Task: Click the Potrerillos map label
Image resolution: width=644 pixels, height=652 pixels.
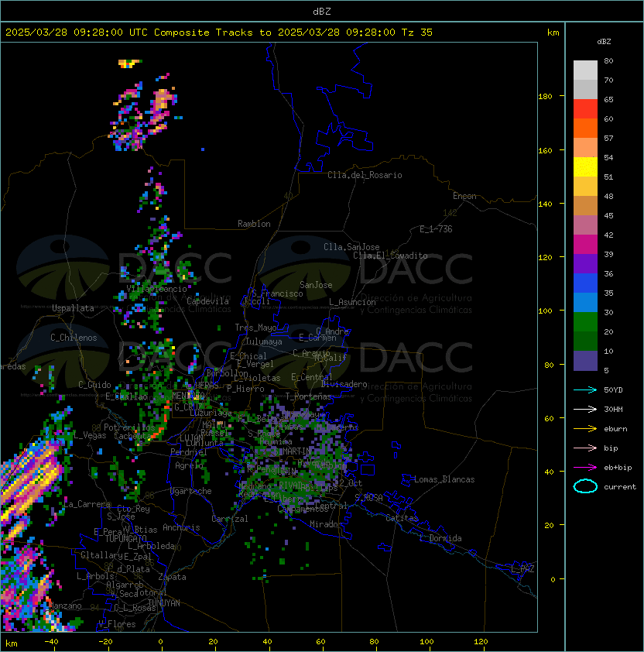Action: [129, 427]
